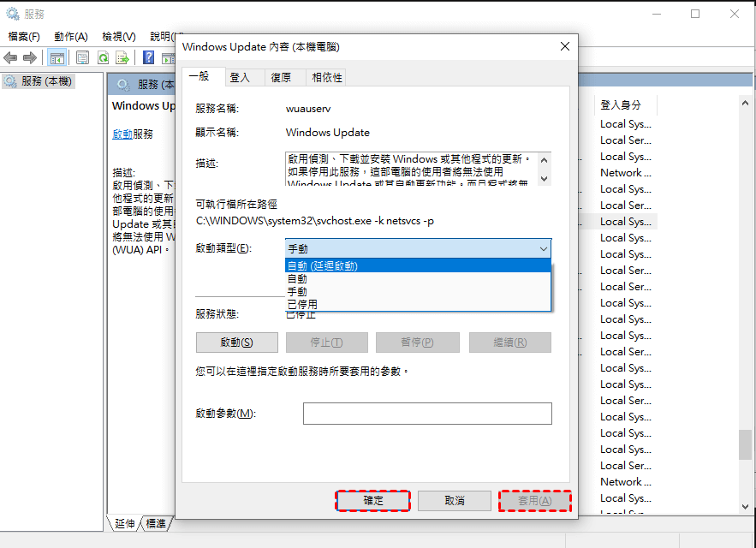The width and height of the screenshot is (756, 548).
Task: Choose 已停用 from the startup type list
Action: click(x=418, y=304)
